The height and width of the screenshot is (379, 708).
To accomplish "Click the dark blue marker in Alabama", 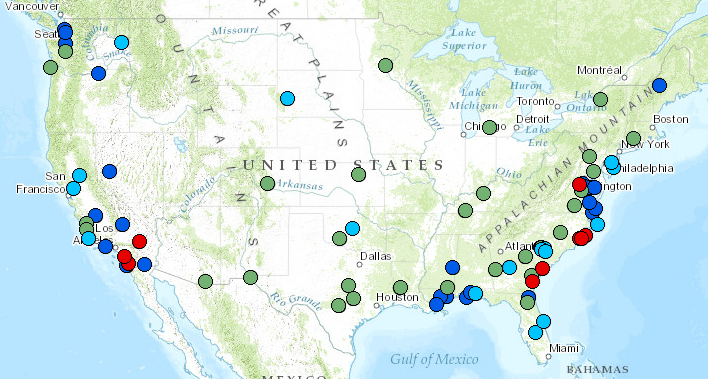I will pyautogui.click(x=452, y=267).
